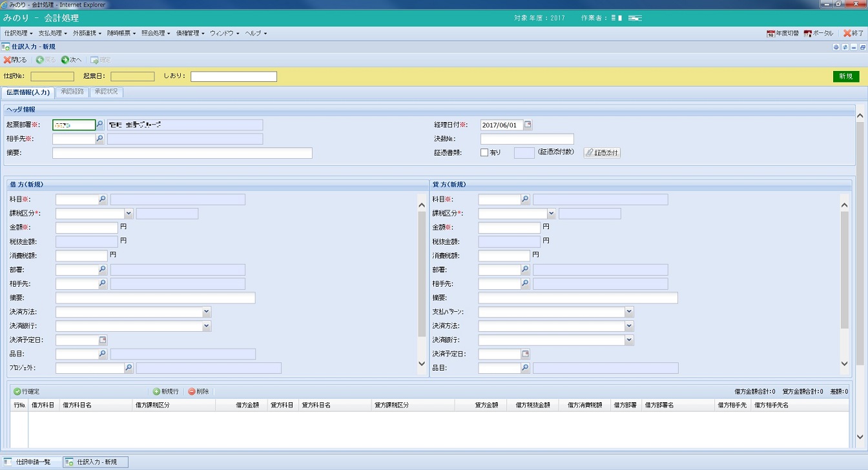
Task: Expand the 借方 決済方法 dropdown
Action: click(207, 312)
